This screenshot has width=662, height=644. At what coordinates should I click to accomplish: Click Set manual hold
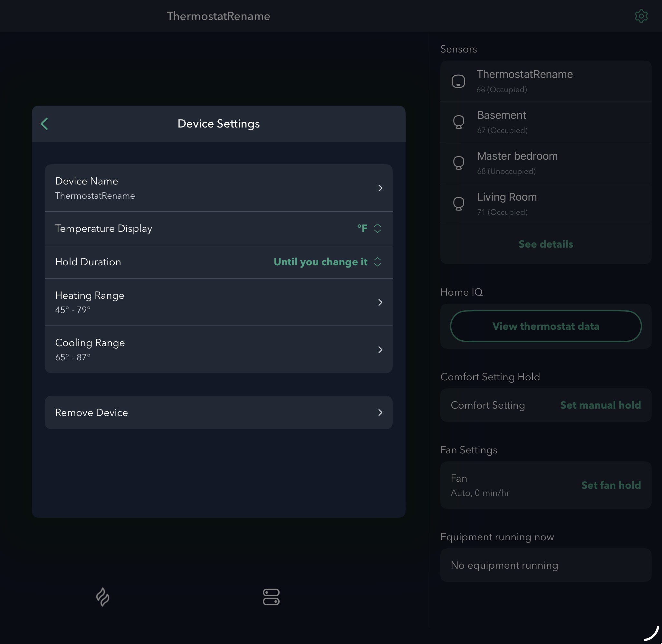(x=600, y=405)
